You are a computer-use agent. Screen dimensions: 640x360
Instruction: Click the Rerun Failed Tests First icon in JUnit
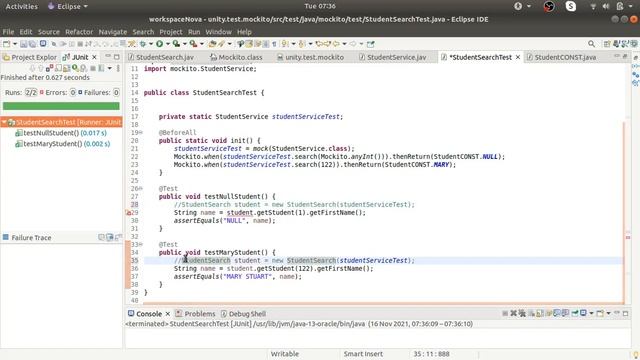click(x=83, y=68)
